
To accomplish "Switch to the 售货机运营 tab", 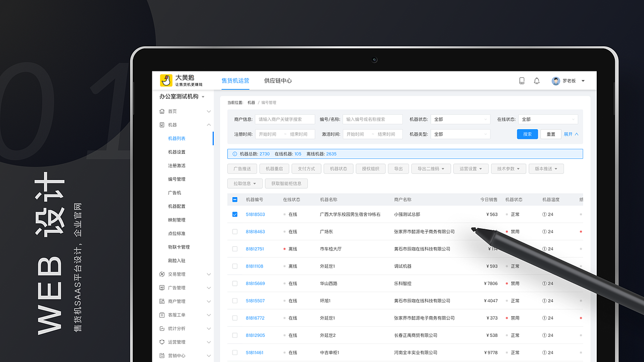I will [235, 80].
